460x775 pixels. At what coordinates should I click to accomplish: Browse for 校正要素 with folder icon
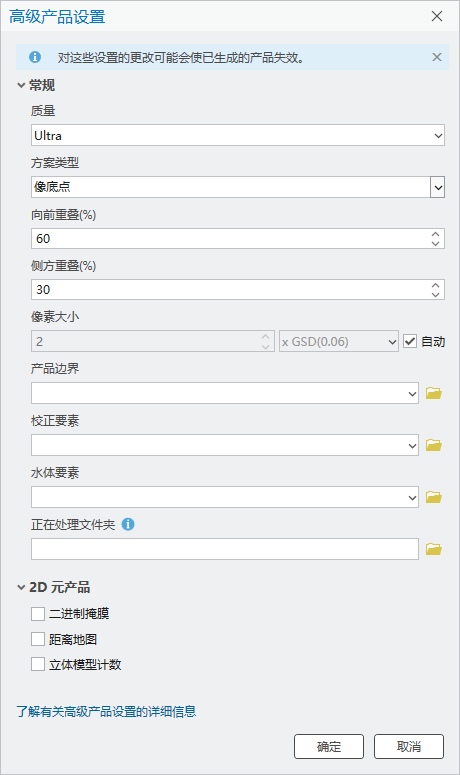(434, 445)
